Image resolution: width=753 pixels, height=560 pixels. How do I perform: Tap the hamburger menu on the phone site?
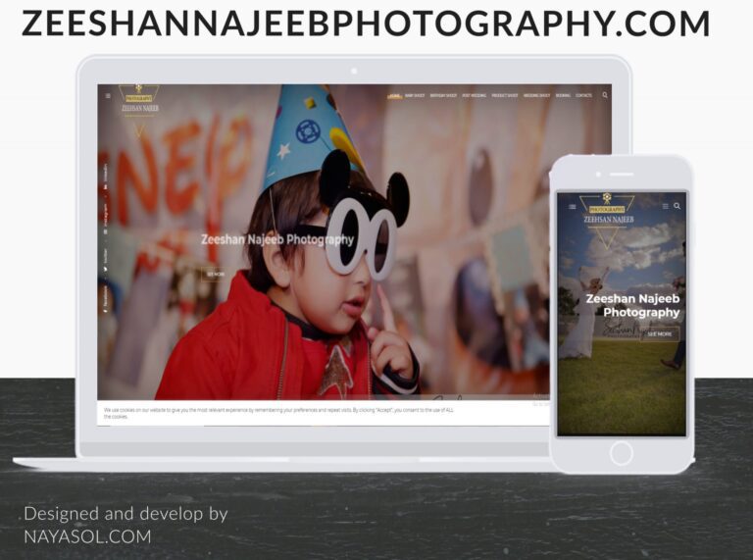573,207
